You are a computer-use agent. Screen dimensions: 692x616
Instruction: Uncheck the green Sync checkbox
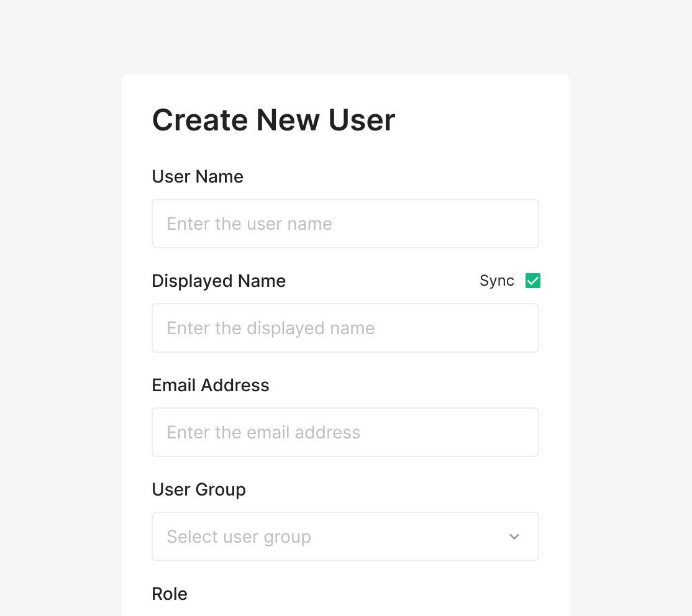[533, 281]
